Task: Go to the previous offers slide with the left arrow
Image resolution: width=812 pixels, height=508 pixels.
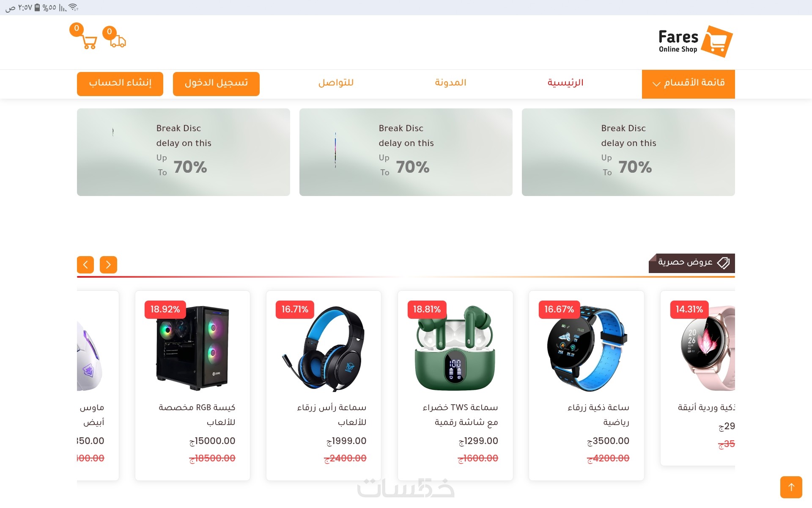Action: pyautogui.click(x=85, y=265)
